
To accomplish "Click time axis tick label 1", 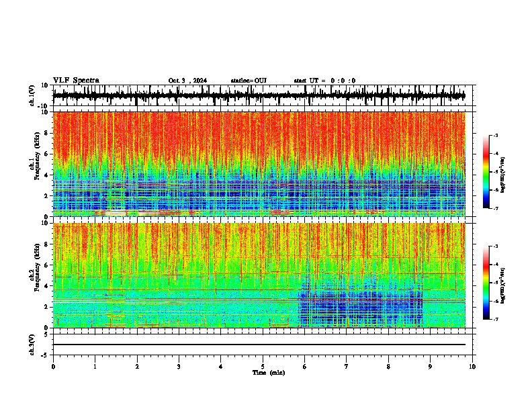I will (95, 367).
